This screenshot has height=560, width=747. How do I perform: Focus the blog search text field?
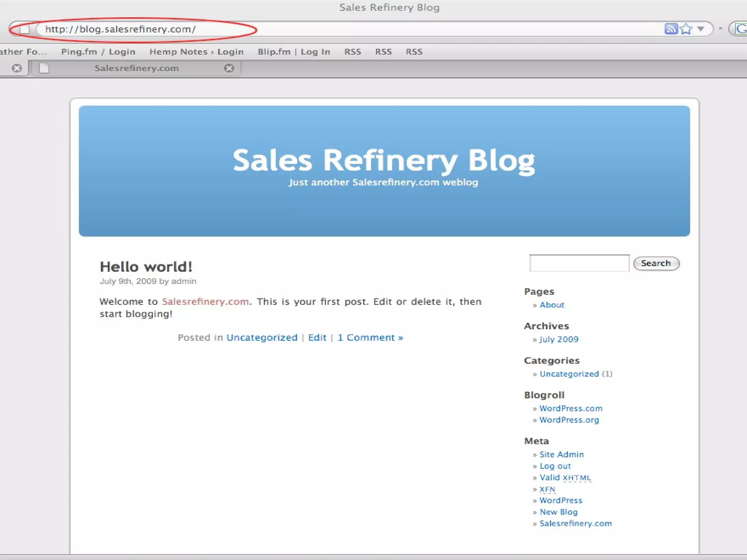pos(579,263)
